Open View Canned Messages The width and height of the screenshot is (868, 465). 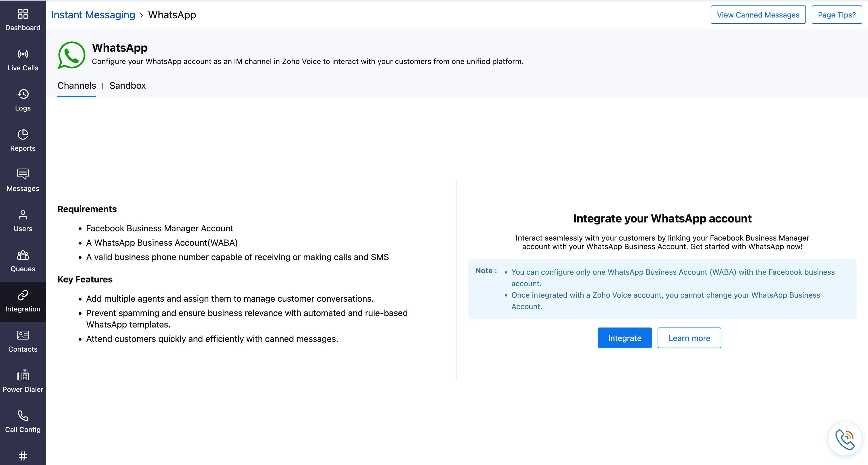[758, 15]
